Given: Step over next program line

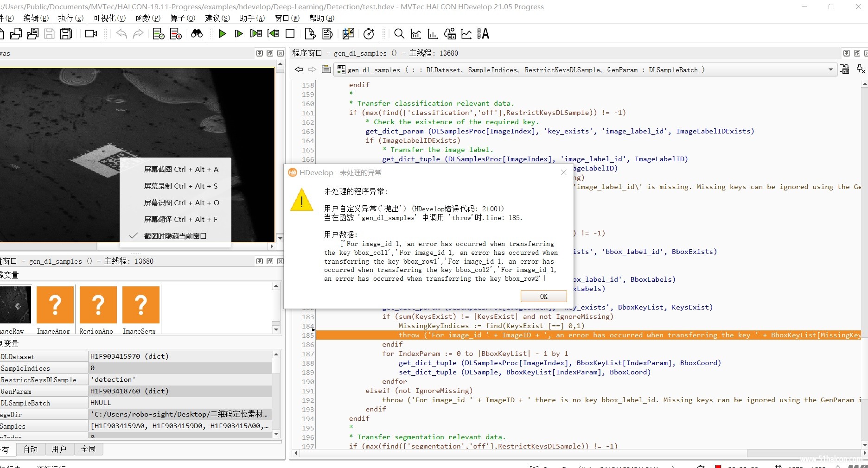Looking at the screenshot, I should (x=256, y=34).
